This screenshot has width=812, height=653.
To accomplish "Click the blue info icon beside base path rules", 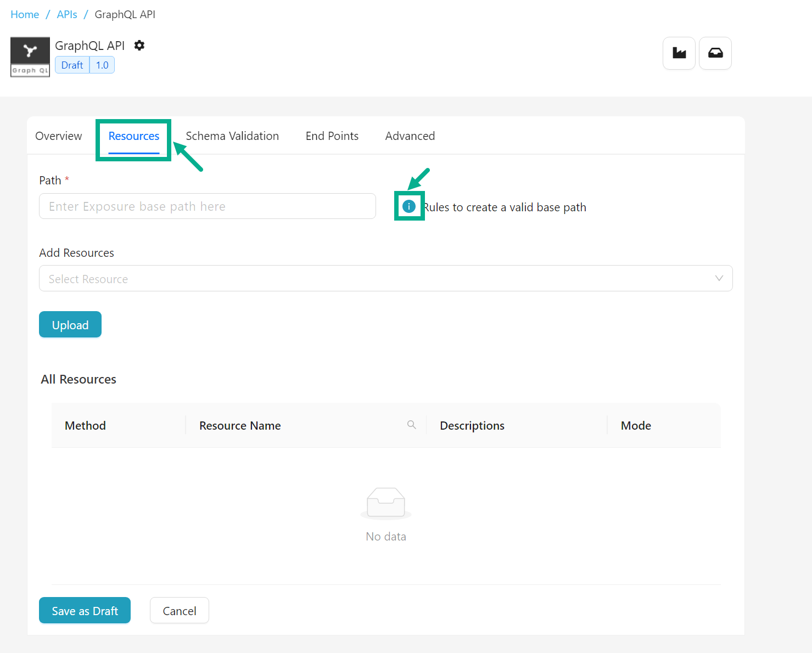I will [408, 206].
